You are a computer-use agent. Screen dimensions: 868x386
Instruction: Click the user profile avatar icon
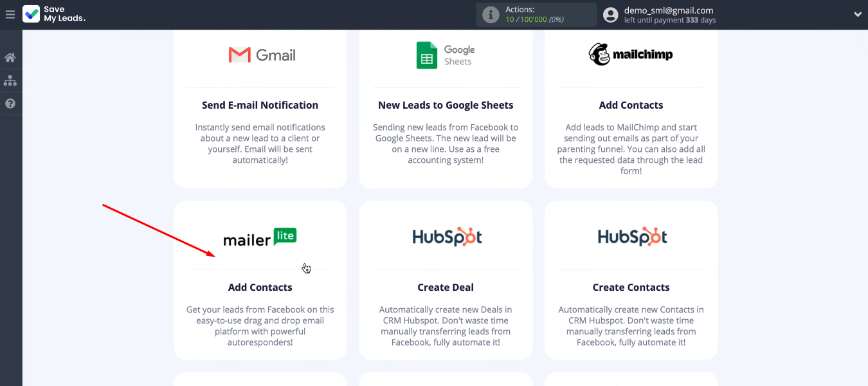click(611, 15)
